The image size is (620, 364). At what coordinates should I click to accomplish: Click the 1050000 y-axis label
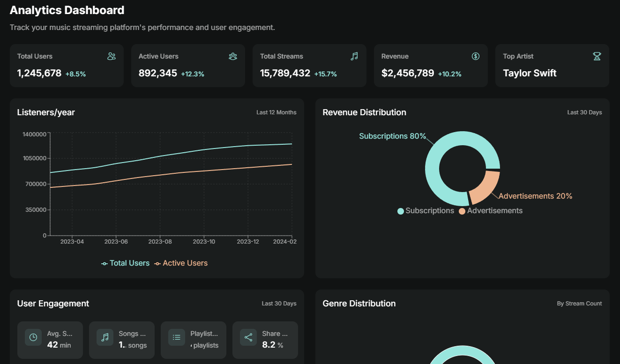point(34,158)
